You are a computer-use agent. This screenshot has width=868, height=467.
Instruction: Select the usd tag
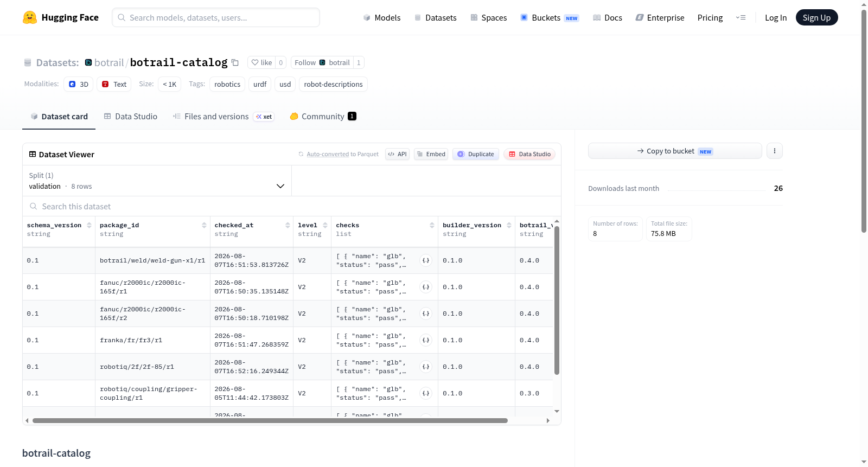tap(285, 84)
